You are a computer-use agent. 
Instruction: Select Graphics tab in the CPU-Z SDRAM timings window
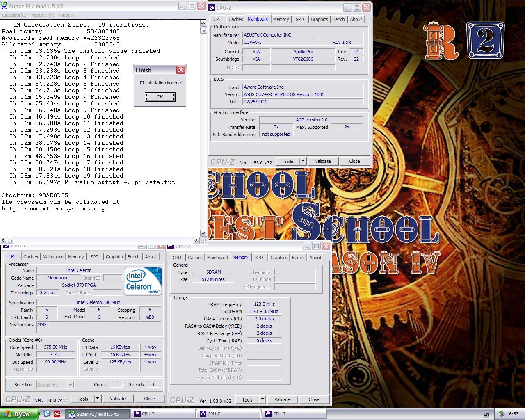click(x=279, y=258)
